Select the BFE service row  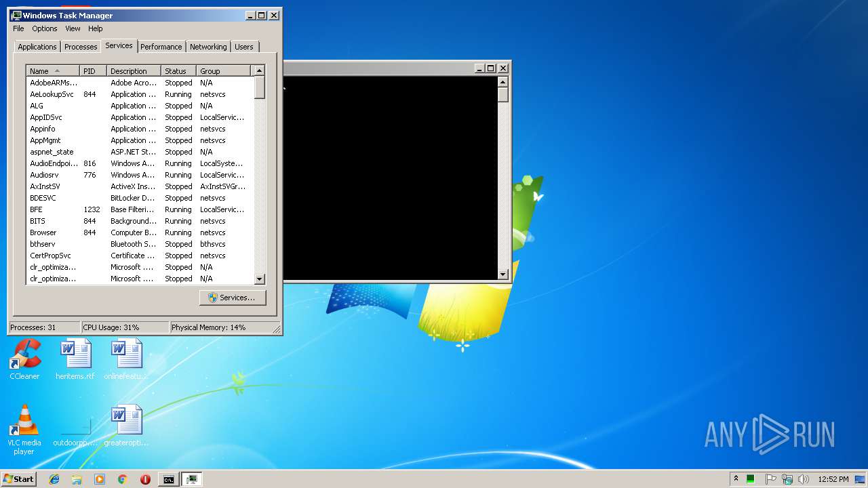pyautogui.click(x=139, y=209)
